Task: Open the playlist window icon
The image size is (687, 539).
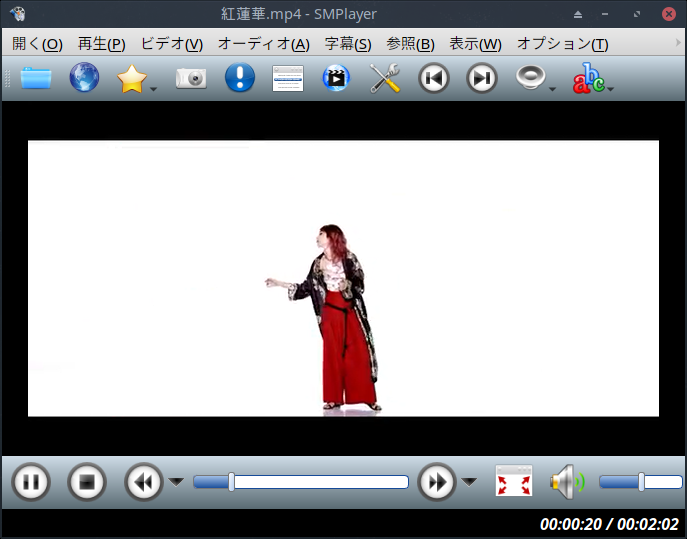Action: coord(288,78)
